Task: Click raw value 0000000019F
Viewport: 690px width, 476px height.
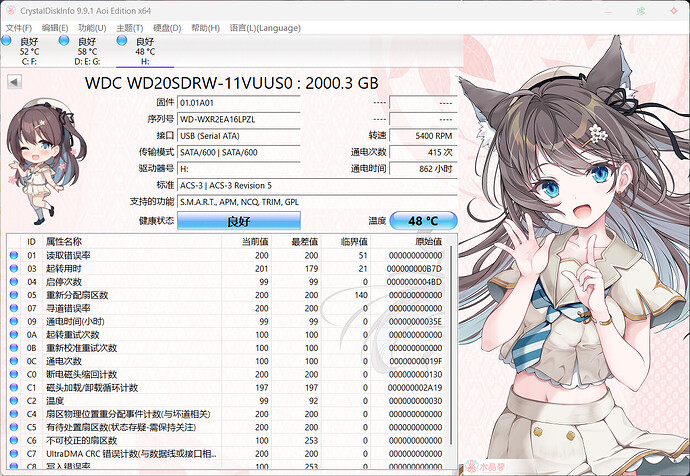Action: (x=415, y=361)
